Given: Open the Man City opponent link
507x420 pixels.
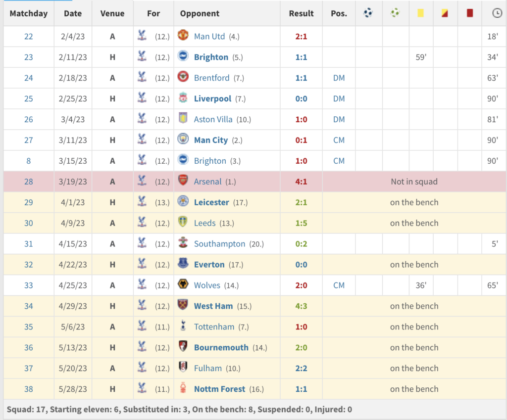Looking at the screenshot, I should tap(211, 140).
